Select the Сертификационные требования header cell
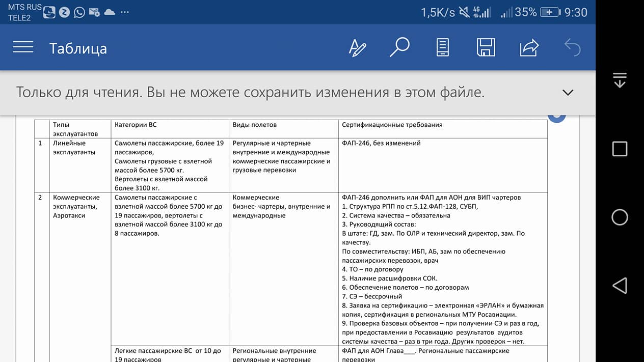 click(x=392, y=125)
